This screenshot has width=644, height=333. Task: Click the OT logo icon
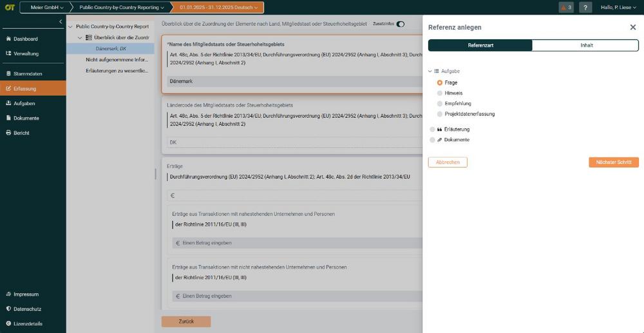click(x=10, y=7)
